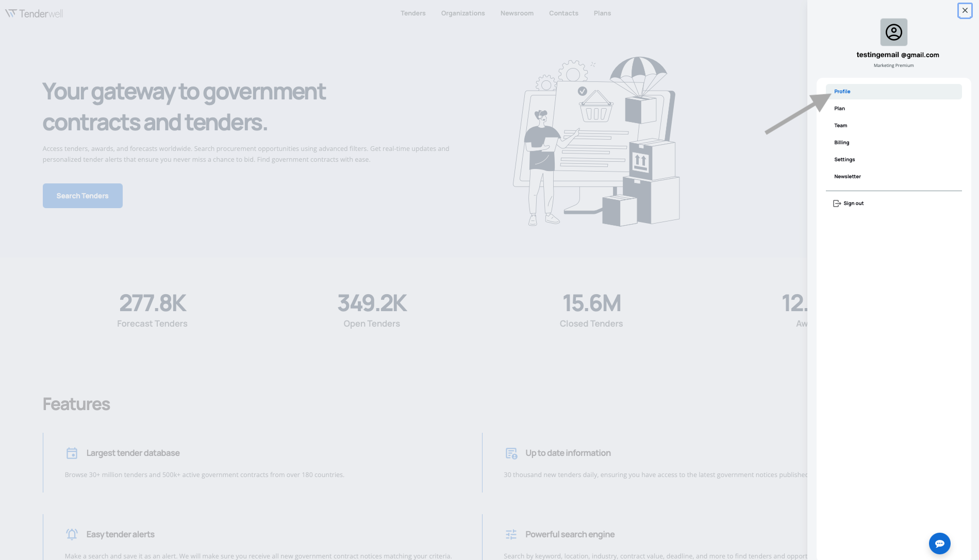Viewport: 979px width, 560px height.
Task: Visit the Newsroom link
Action: [517, 13]
